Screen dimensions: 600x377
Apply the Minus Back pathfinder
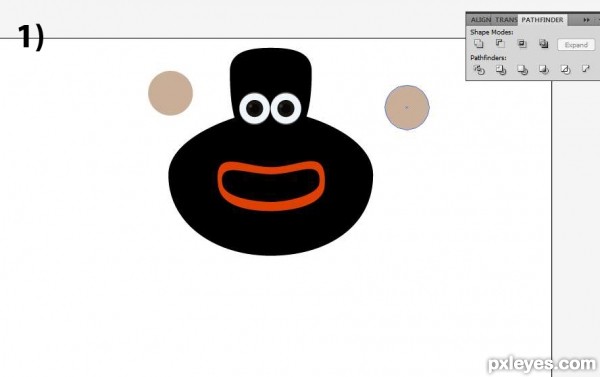click(x=586, y=69)
